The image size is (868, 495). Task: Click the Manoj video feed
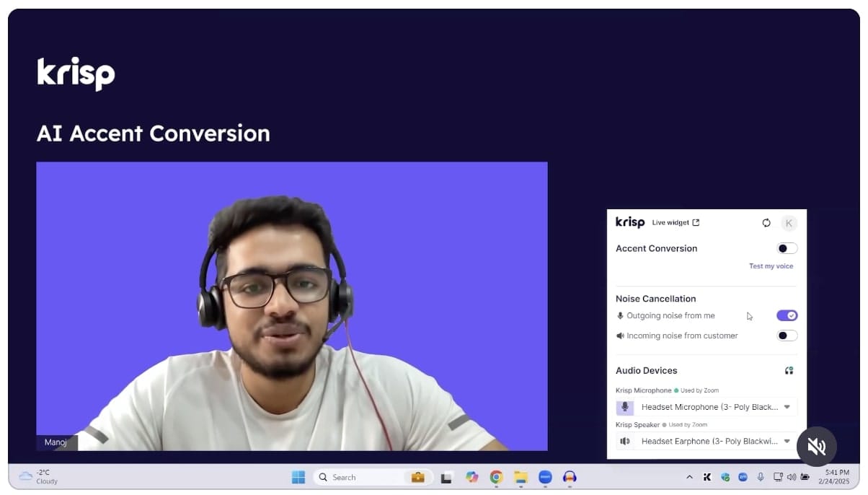[x=292, y=306]
